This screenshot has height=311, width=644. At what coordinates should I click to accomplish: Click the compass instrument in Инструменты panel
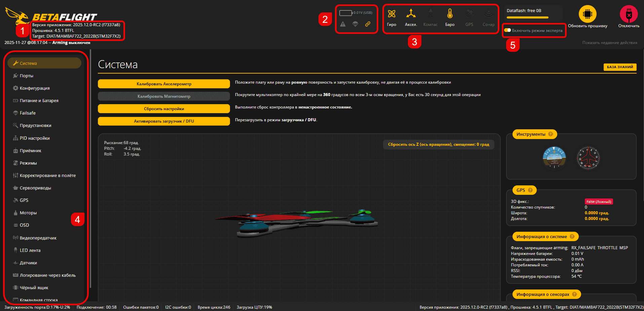(x=588, y=158)
